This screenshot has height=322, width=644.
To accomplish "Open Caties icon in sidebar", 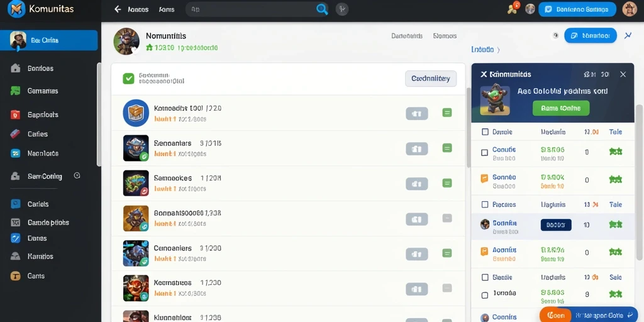I will [x=15, y=134].
